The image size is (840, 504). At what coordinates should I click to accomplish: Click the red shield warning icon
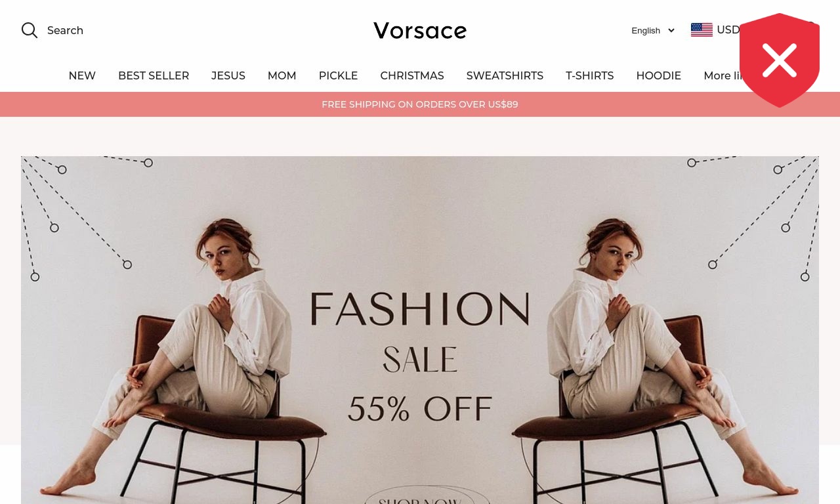click(780, 60)
